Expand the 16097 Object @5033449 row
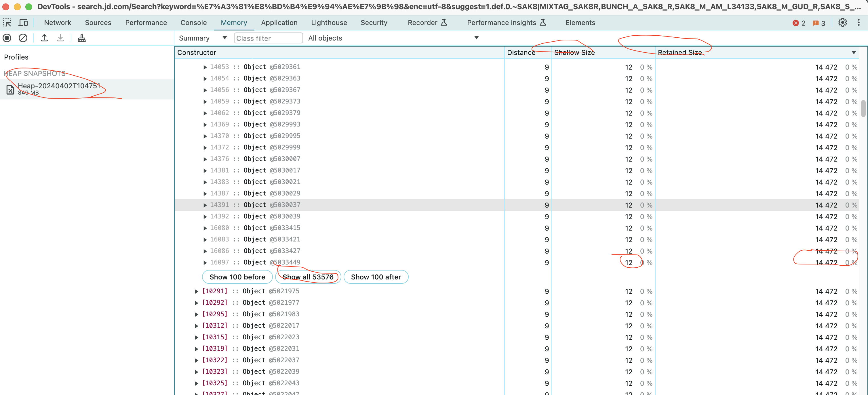Viewport: 868px width, 395px height. 205,263
